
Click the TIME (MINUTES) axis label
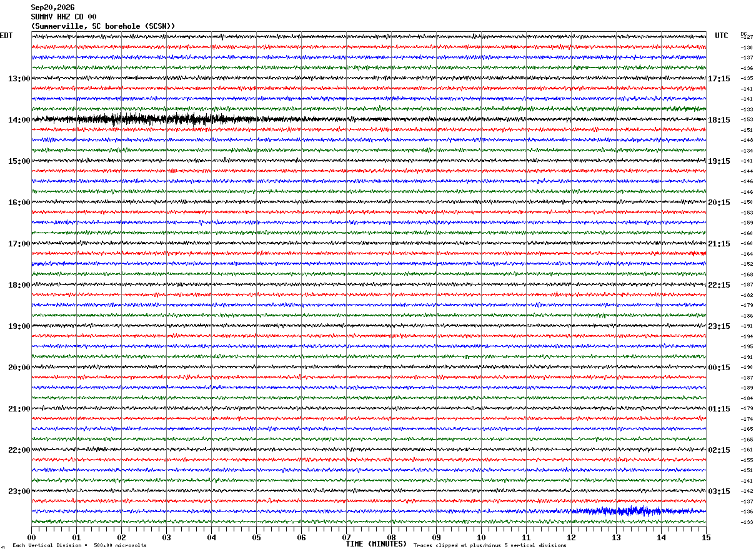pos(376,544)
